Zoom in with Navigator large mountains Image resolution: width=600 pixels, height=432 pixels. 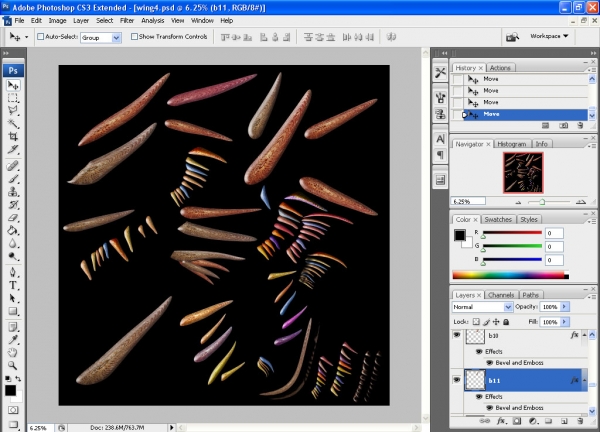[x=580, y=202]
